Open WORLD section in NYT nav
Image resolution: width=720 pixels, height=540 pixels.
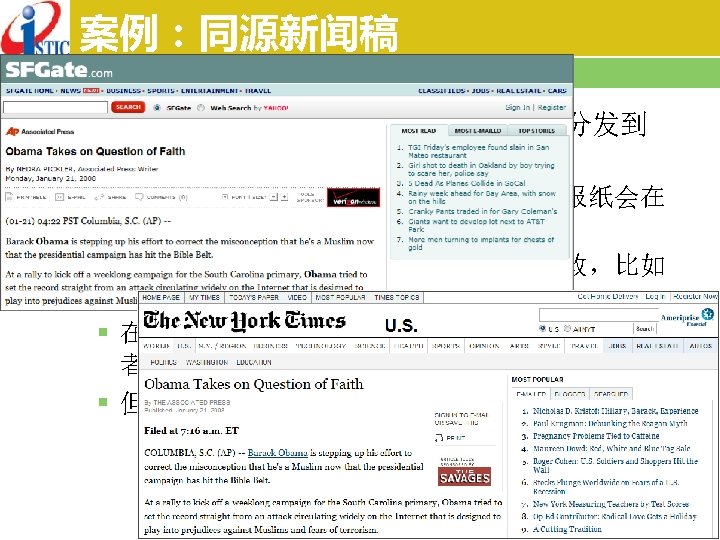tap(156, 346)
